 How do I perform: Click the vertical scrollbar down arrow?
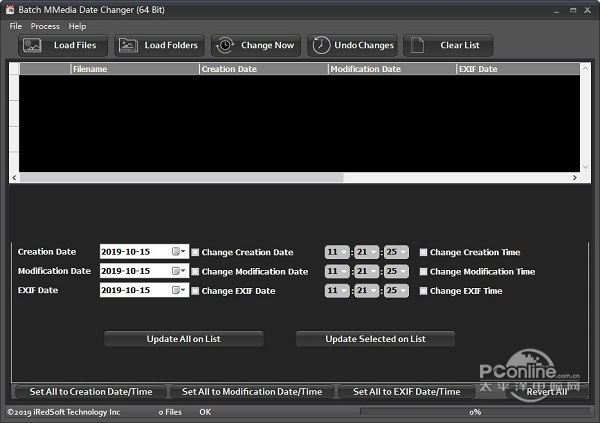pos(585,167)
